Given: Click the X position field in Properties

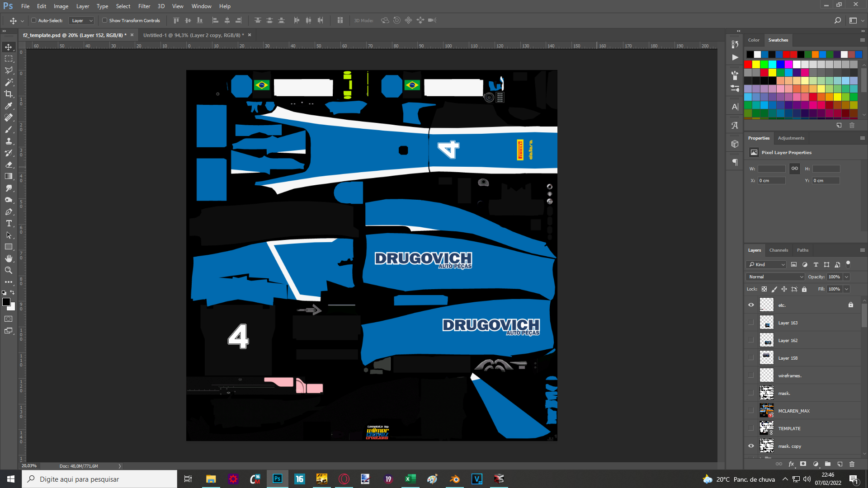Looking at the screenshot, I should 772,180.
